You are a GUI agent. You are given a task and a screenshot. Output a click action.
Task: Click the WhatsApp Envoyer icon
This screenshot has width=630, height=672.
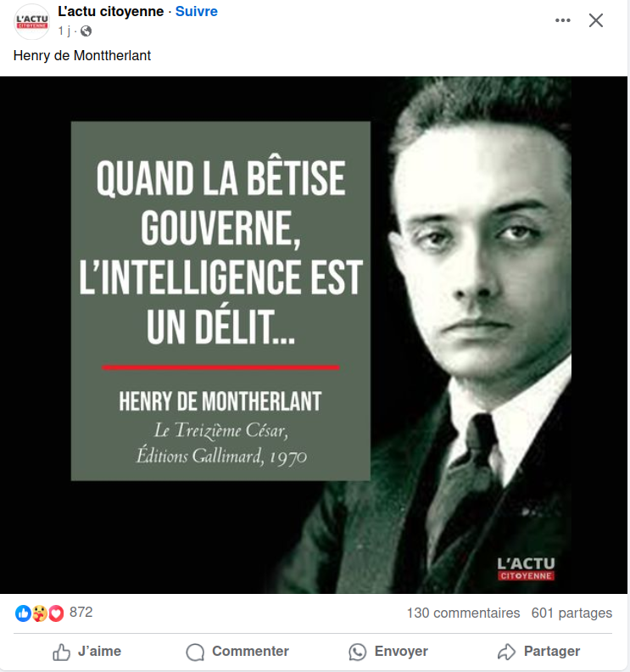357,652
